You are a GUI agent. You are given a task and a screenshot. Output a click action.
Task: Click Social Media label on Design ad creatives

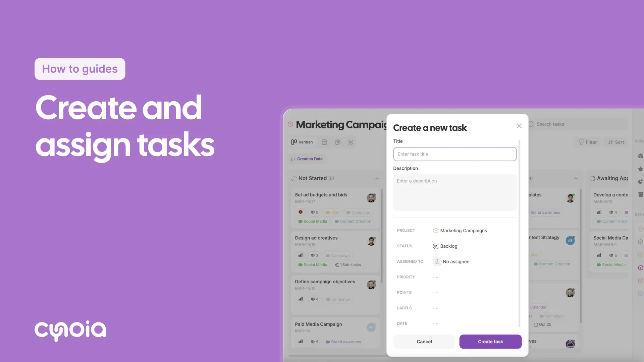[x=313, y=265]
